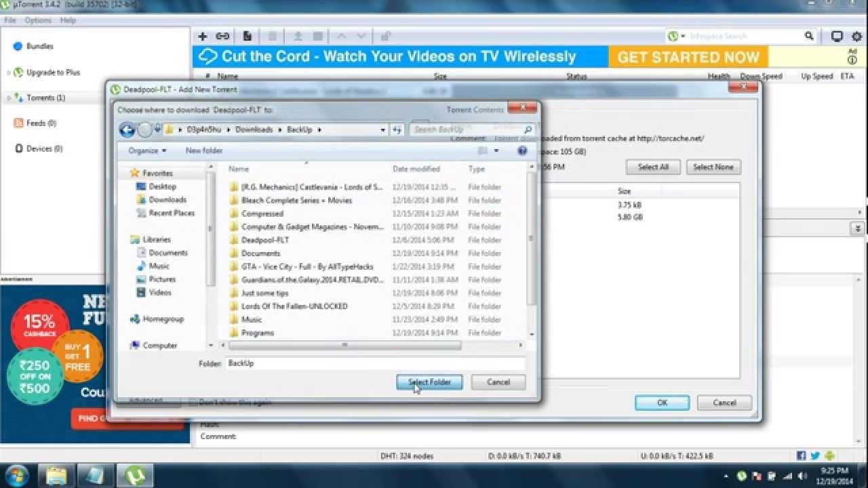This screenshot has width=868, height=488.
Task: Sort by Date modified column
Action: (x=416, y=169)
